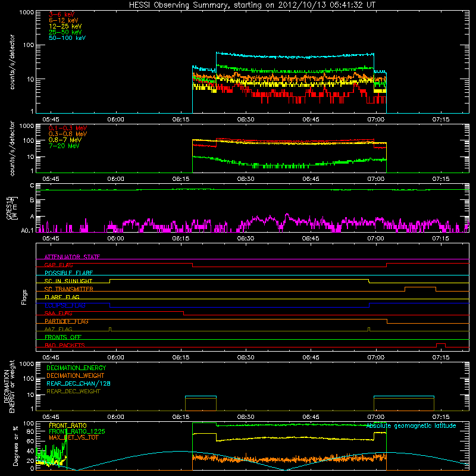Click the 06:30 time label under Flags panel
This screenshot has width=476, height=476.
tap(246, 358)
